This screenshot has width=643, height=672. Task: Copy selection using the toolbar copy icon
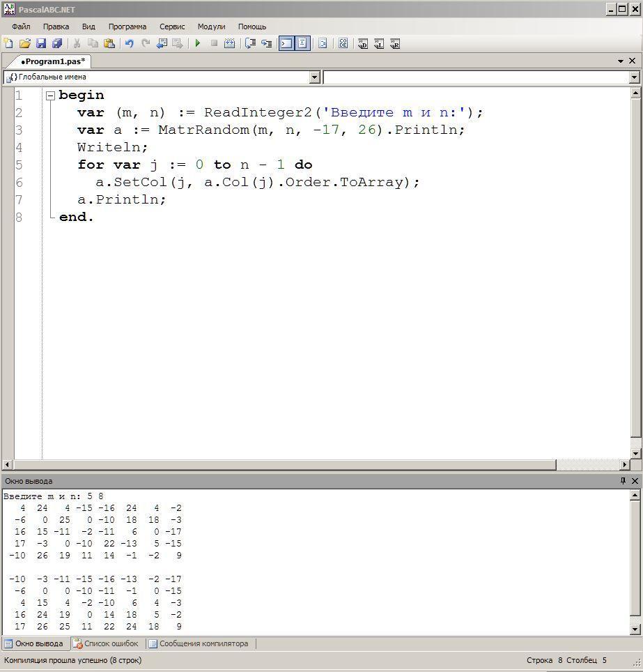click(93, 43)
